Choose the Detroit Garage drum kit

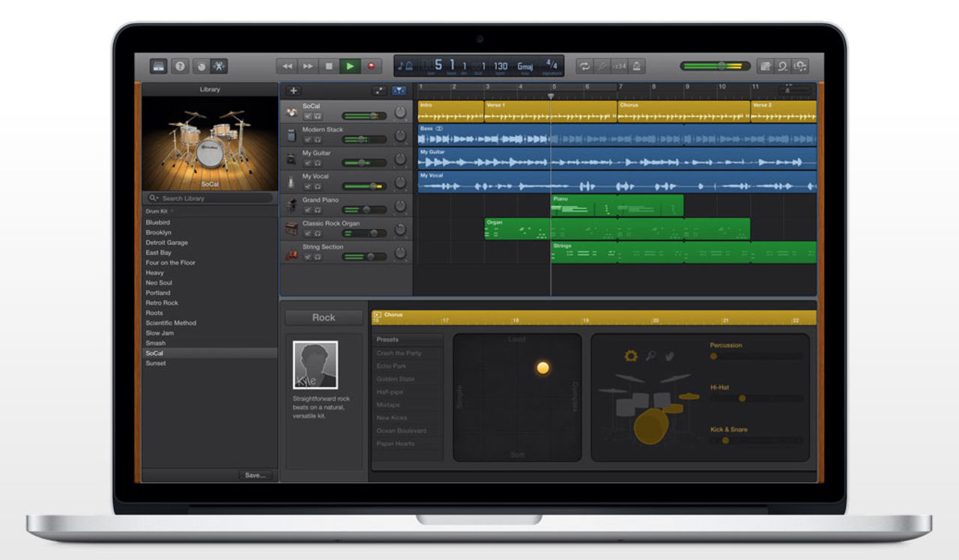coord(166,243)
